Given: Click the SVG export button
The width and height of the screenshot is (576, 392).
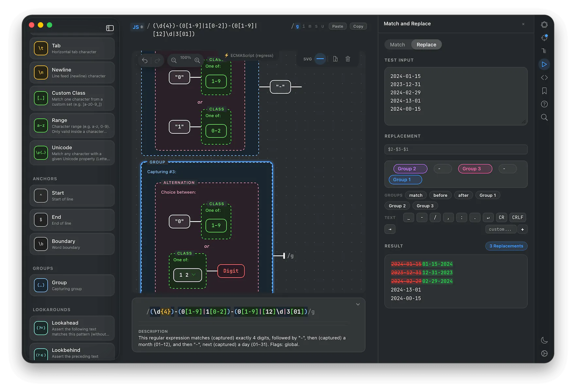Looking at the screenshot, I should click(308, 59).
